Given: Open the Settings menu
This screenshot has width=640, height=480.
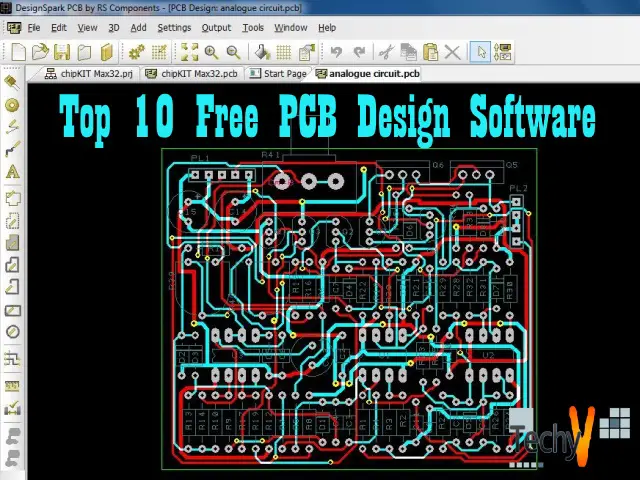Looking at the screenshot, I should pyautogui.click(x=174, y=28).
